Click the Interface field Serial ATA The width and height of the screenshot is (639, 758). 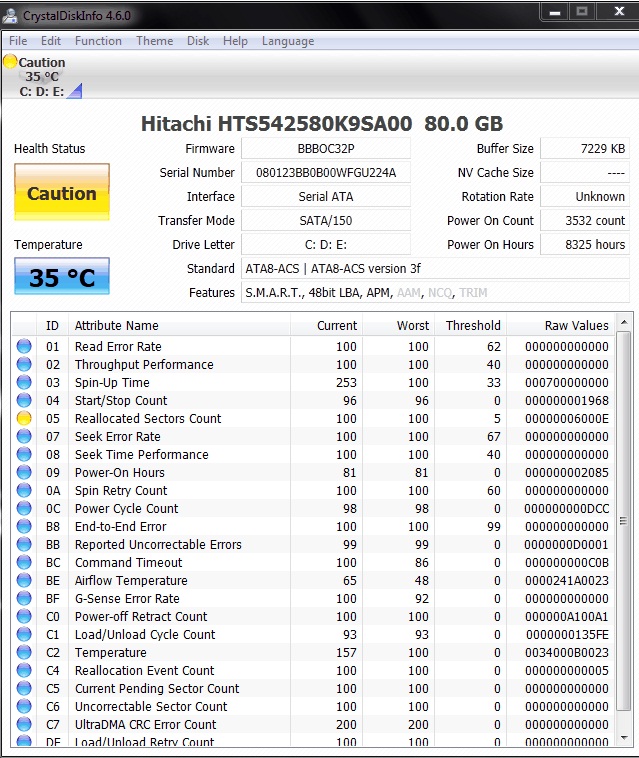tap(326, 196)
